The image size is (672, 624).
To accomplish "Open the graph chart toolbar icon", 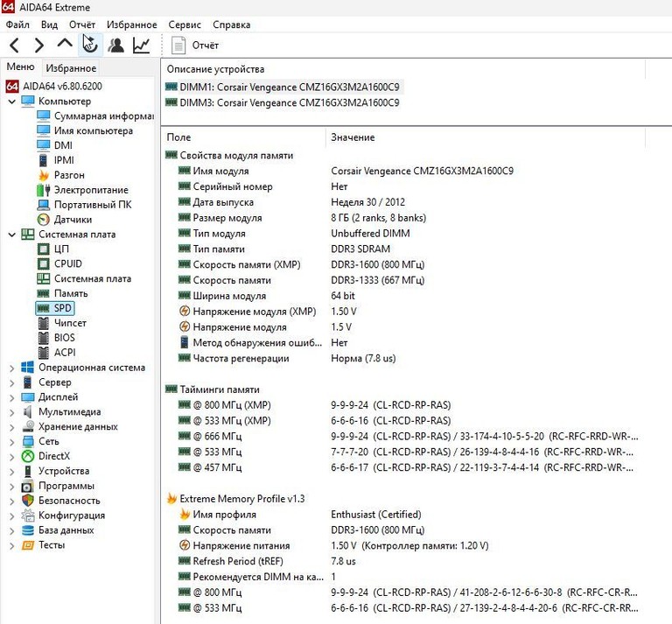I will pyautogui.click(x=142, y=45).
